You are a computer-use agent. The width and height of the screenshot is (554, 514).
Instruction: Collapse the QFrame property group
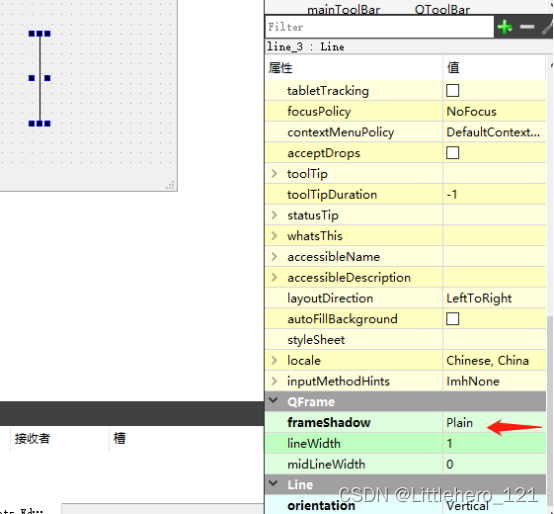(x=273, y=401)
